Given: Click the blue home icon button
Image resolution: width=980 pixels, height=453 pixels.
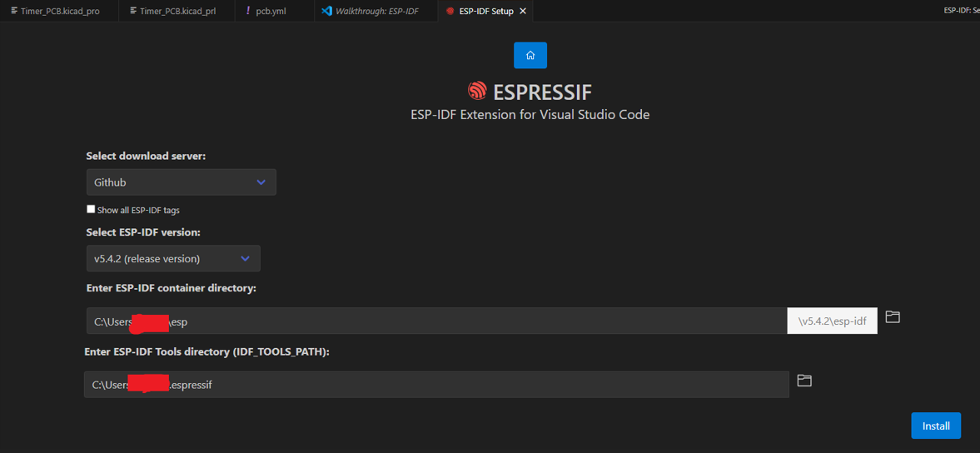Looking at the screenshot, I should coord(530,55).
